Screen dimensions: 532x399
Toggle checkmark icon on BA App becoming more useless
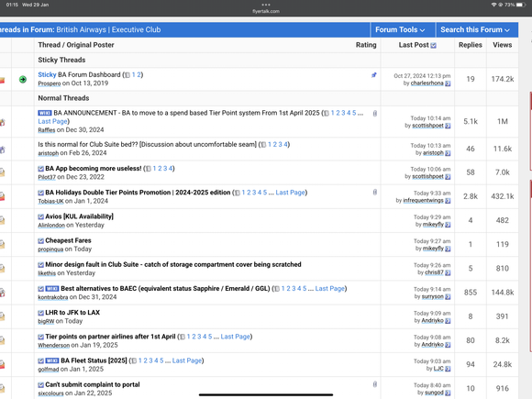[x=40, y=169]
